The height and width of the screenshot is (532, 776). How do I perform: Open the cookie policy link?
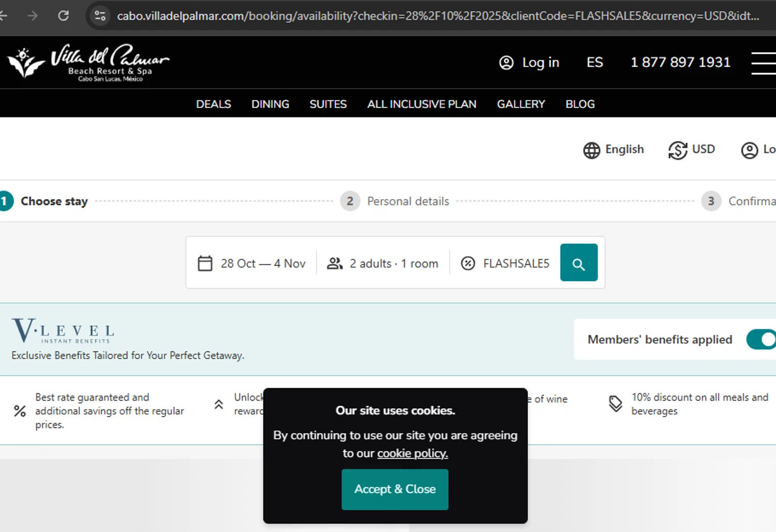click(412, 453)
